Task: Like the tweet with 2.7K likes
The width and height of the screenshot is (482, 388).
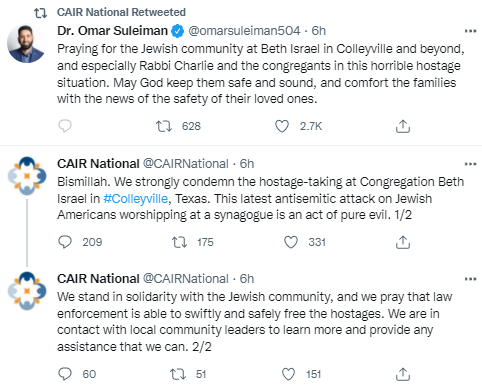Action: (282, 126)
